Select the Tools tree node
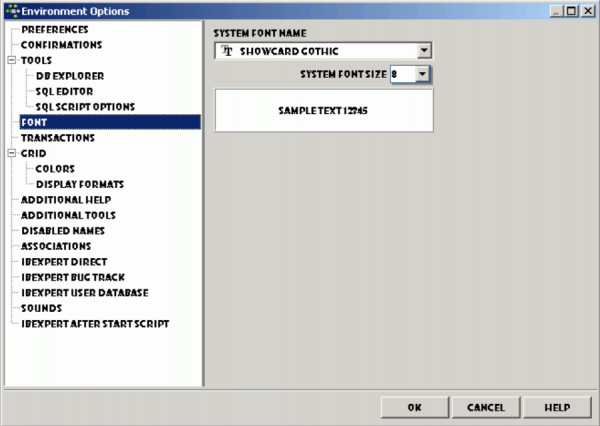This screenshot has width=600, height=426. (x=36, y=60)
